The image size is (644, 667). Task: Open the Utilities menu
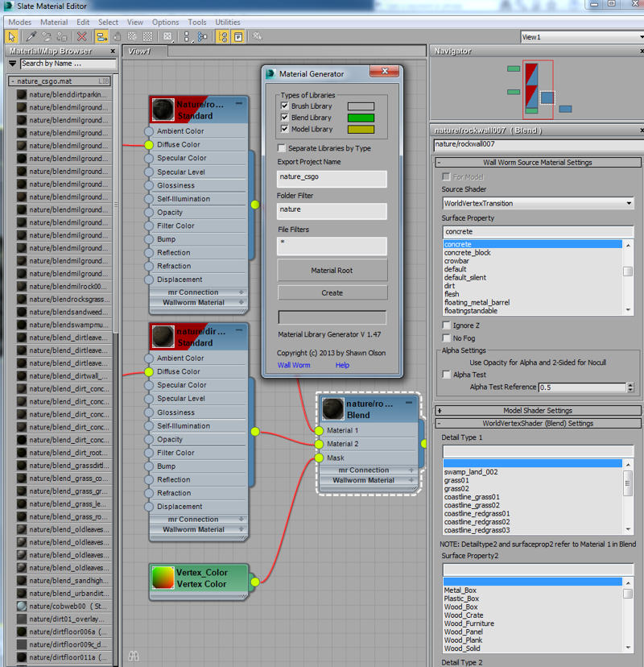click(x=228, y=22)
